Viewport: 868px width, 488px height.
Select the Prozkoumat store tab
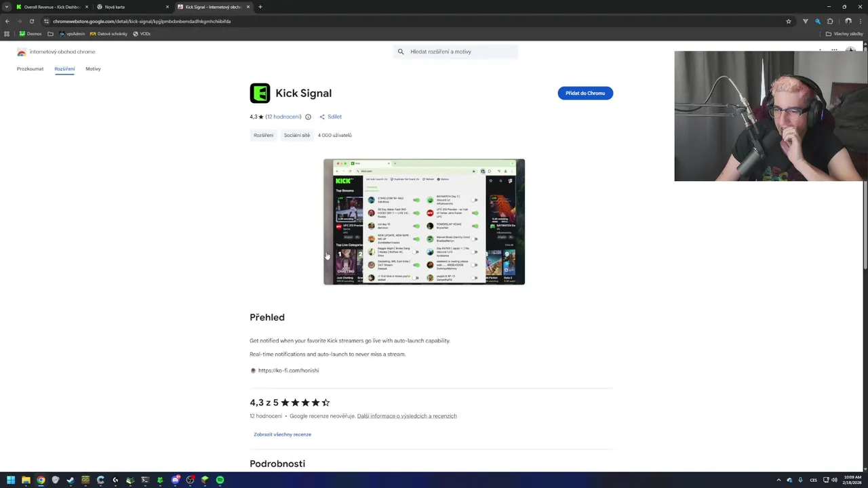pos(30,68)
